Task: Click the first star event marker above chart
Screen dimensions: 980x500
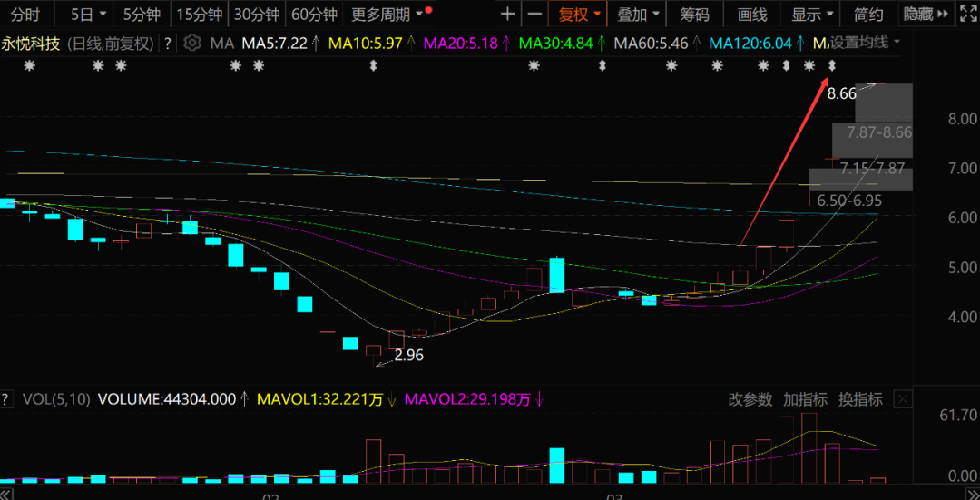Action: coord(29,65)
